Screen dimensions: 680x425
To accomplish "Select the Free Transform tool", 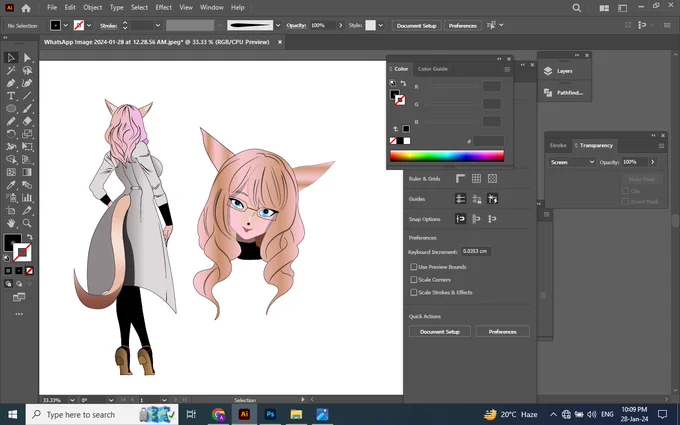I will (27, 147).
